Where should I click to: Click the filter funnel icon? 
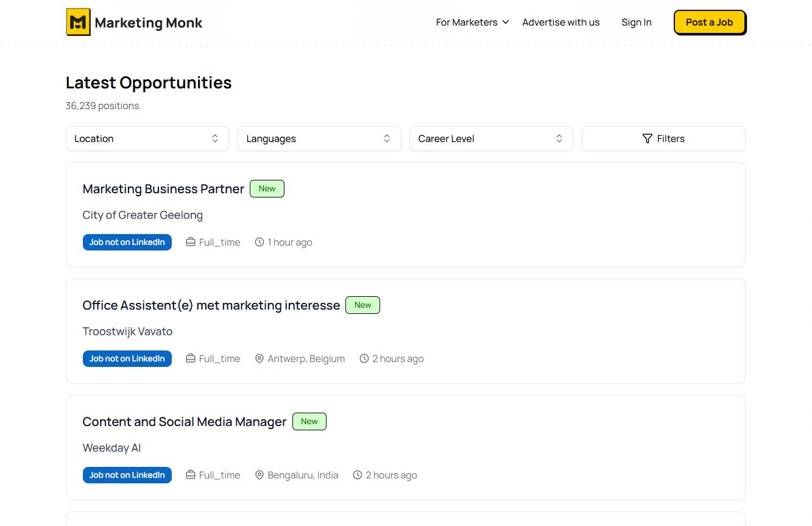pos(648,139)
